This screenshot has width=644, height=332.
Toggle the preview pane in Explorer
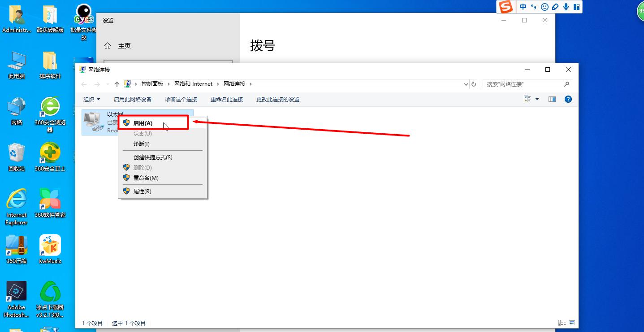pos(552,99)
